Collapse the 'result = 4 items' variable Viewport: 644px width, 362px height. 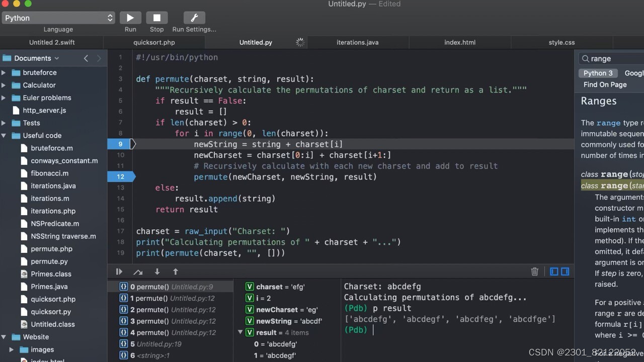coord(240,332)
